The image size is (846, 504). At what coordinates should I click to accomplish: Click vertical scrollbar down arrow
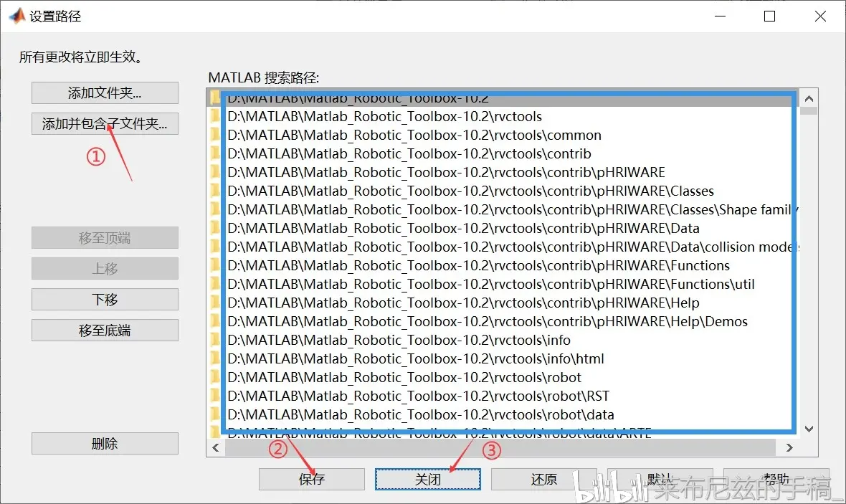coord(809,429)
